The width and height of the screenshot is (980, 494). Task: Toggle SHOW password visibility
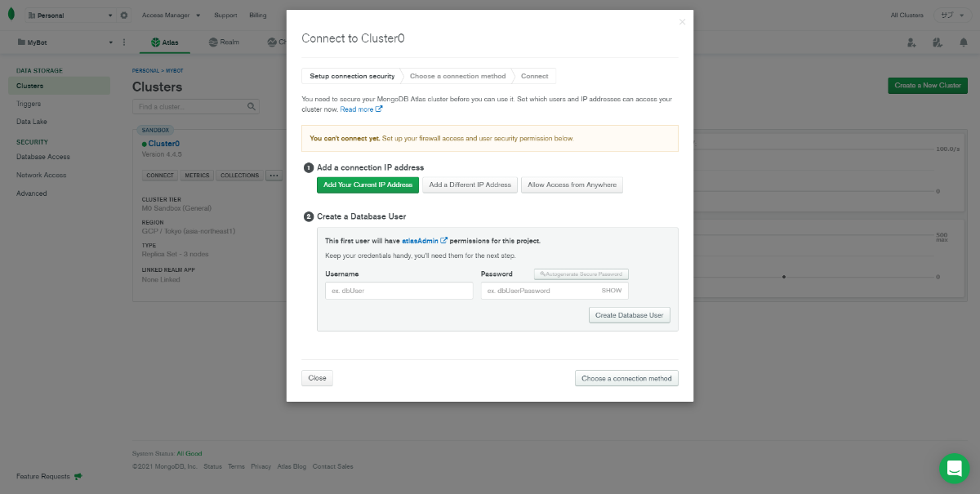[x=612, y=291]
